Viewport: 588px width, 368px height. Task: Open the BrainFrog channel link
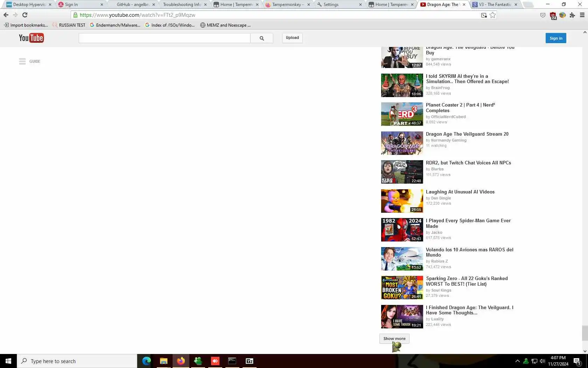coord(440,88)
